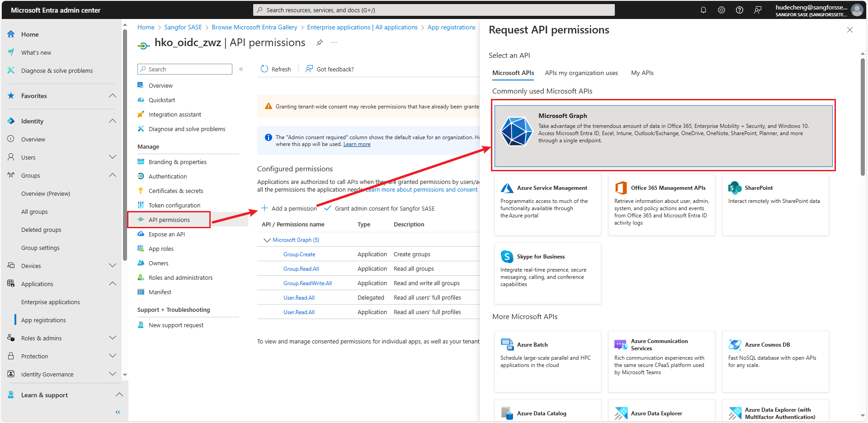Collapse the resource menu with double chevron

[241, 69]
